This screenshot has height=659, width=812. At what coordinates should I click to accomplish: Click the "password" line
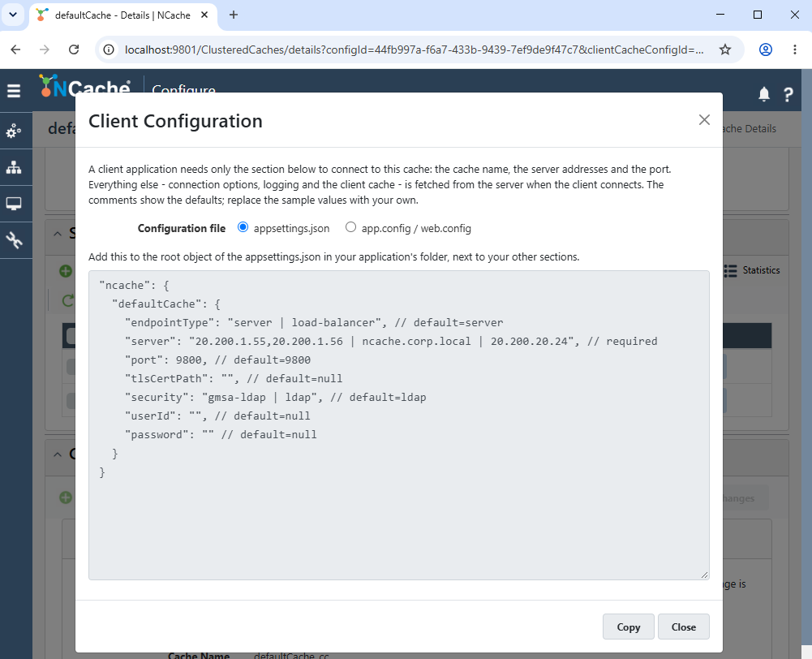point(221,435)
